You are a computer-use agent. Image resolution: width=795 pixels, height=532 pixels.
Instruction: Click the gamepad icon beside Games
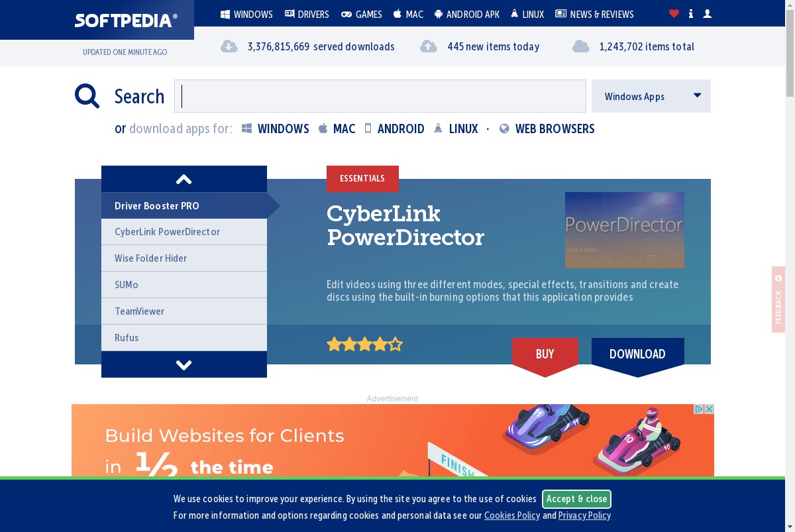pyautogui.click(x=346, y=14)
